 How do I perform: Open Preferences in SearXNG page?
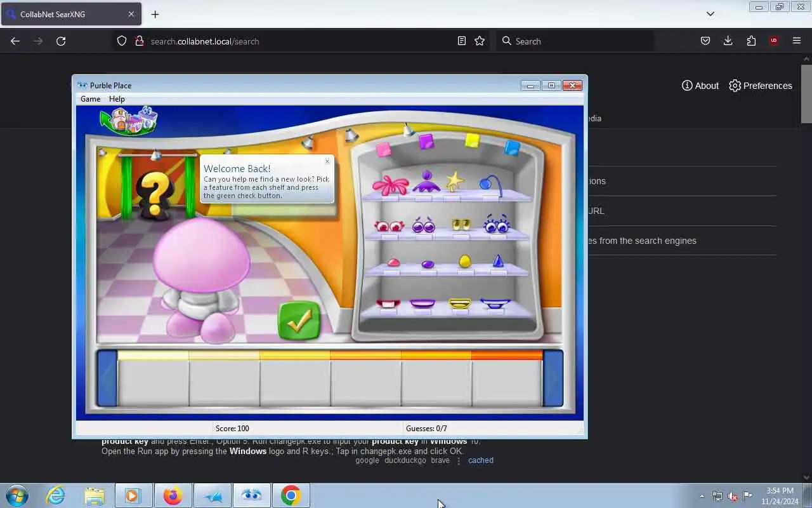point(760,86)
